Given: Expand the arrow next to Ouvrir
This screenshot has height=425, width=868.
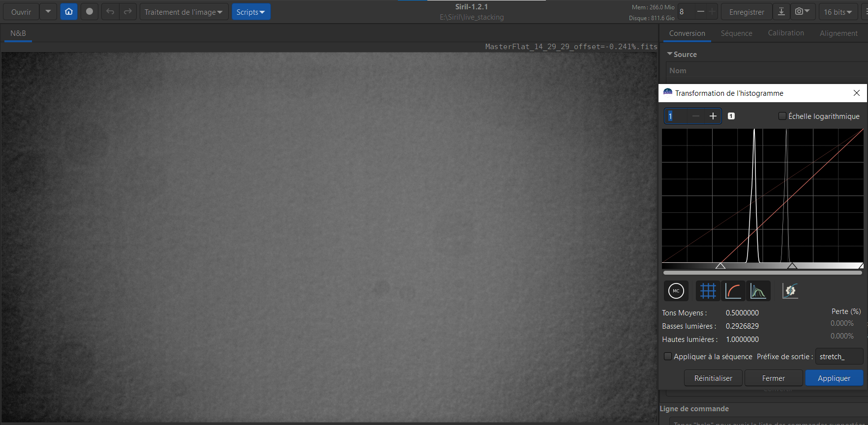Looking at the screenshot, I should 48,12.
